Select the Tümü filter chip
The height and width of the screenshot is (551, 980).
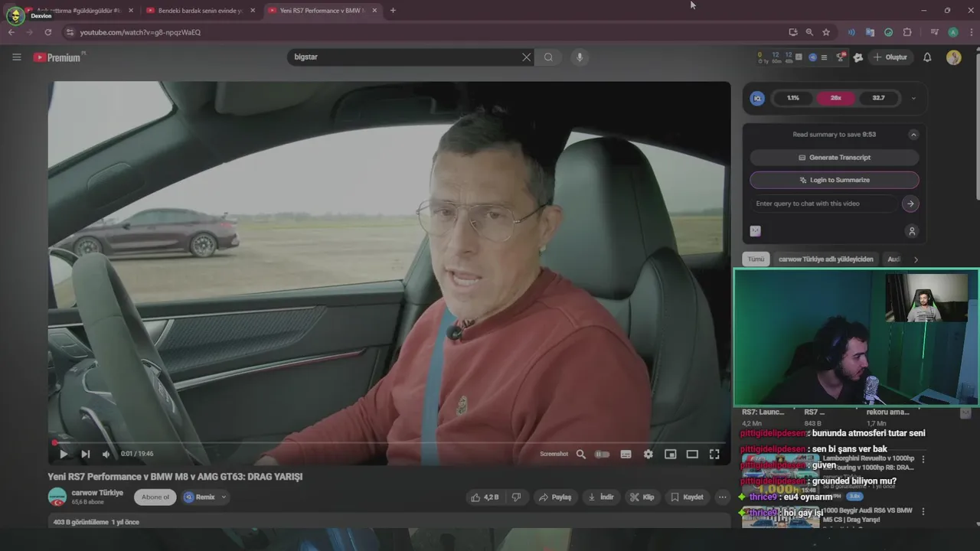pos(756,259)
